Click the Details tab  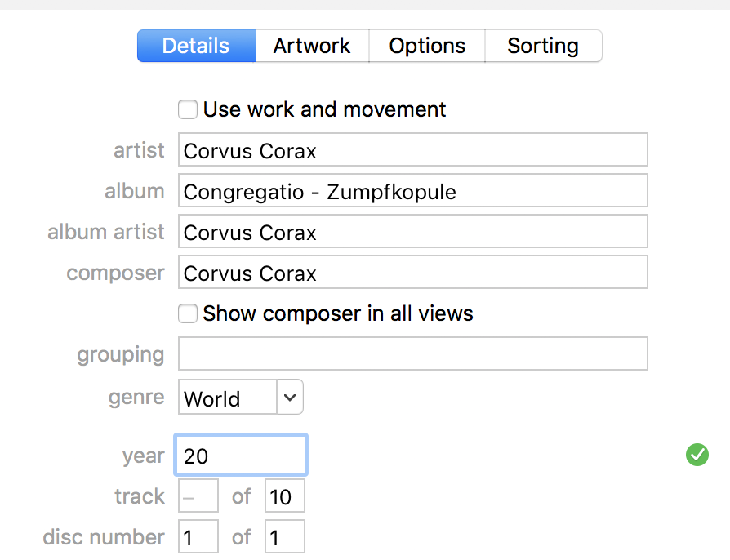coord(196,46)
